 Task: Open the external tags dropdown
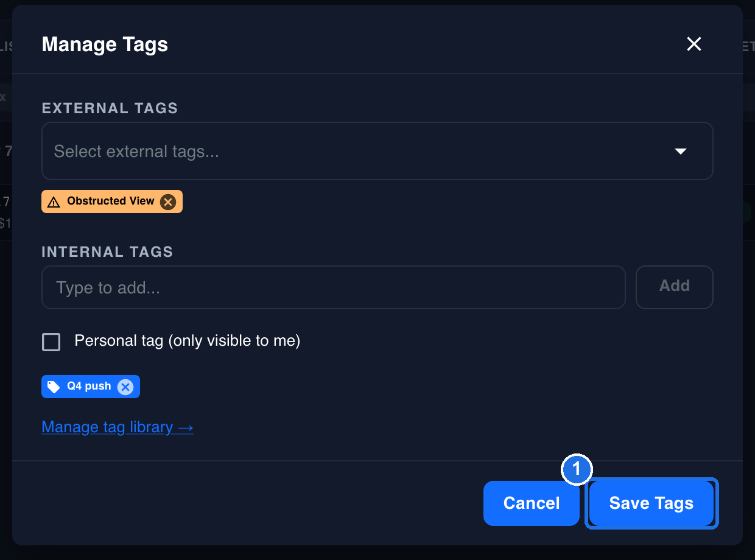tap(377, 151)
